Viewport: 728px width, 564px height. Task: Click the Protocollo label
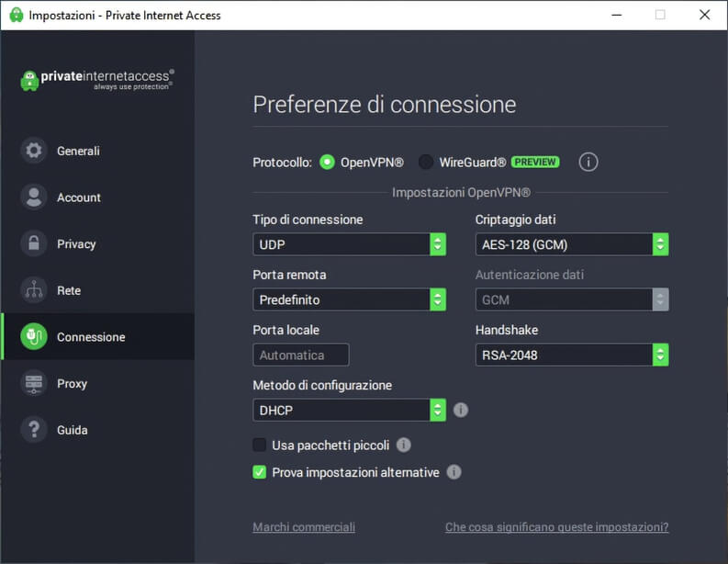point(282,163)
